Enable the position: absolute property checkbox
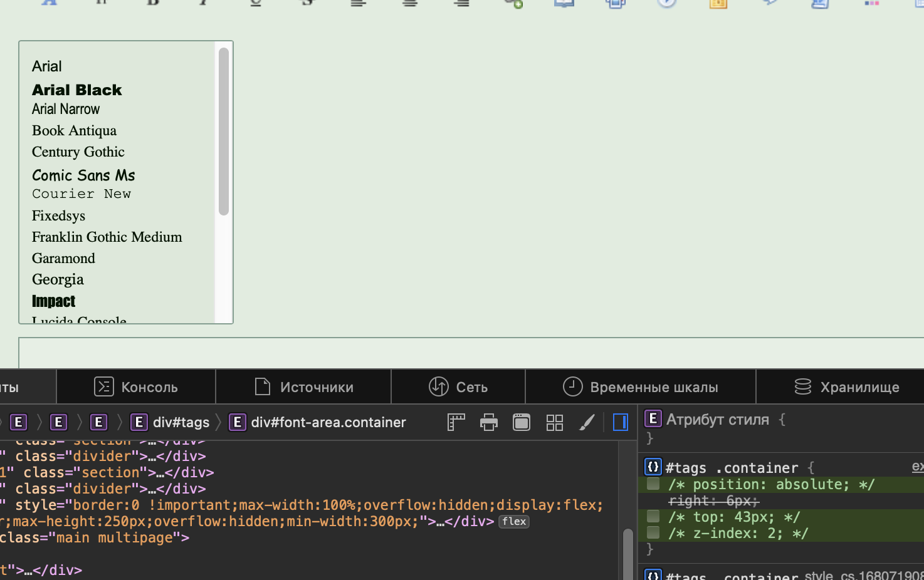924x580 pixels. (x=653, y=484)
